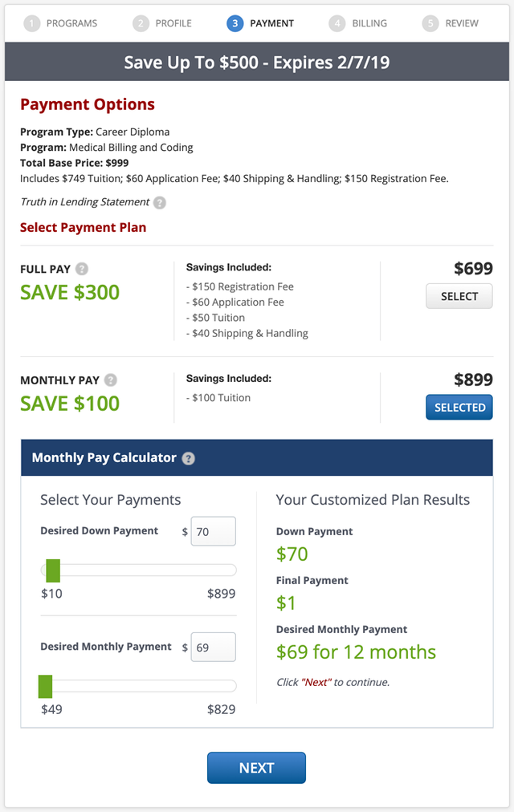
Task: Focus the Desired Monthly Payment input field
Action: point(213,647)
